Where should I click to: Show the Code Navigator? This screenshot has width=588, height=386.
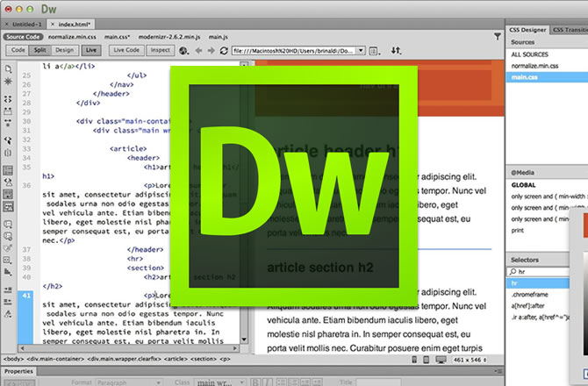tap(8, 82)
